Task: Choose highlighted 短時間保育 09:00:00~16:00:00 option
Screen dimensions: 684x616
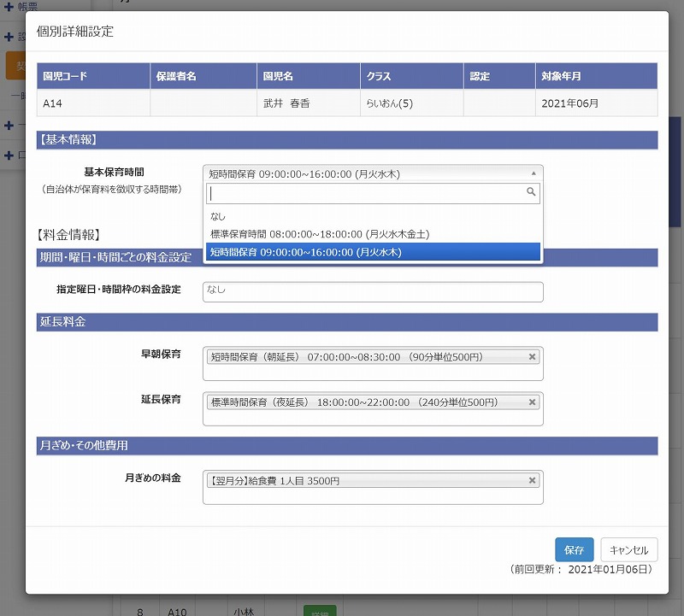Action: click(x=373, y=252)
